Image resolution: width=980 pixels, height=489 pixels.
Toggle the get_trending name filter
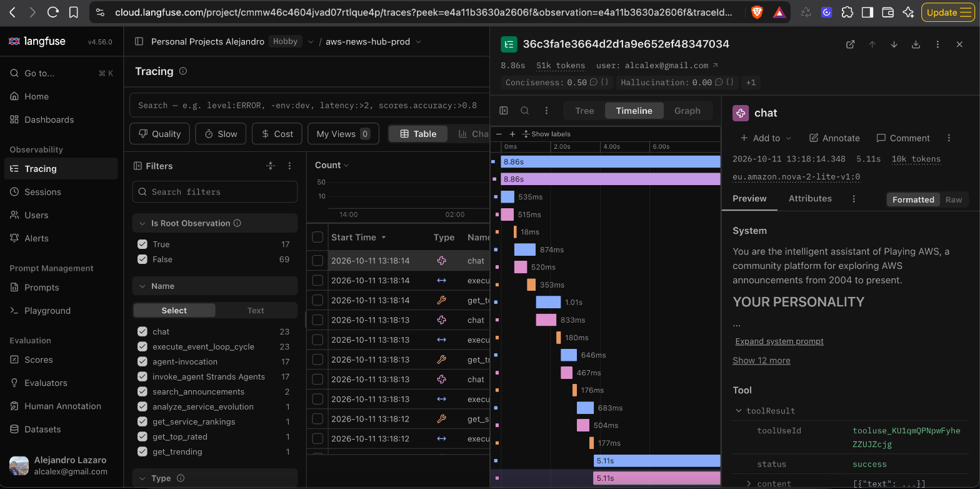click(x=141, y=452)
